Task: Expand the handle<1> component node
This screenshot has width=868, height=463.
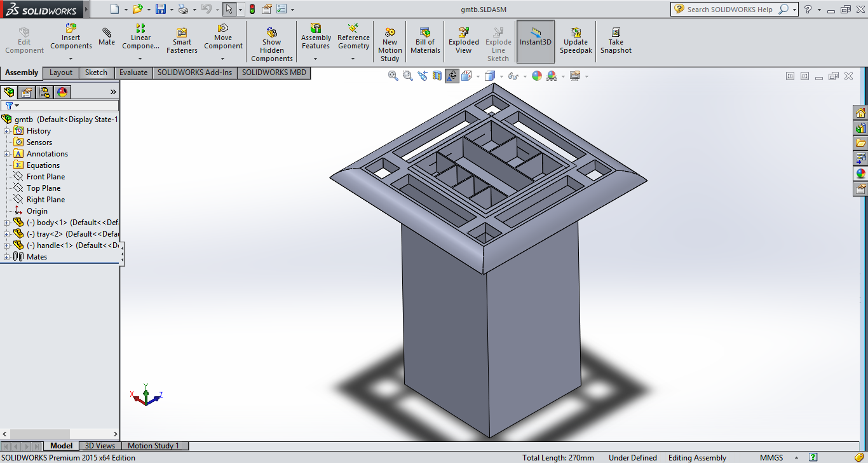Action: [x=7, y=245]
